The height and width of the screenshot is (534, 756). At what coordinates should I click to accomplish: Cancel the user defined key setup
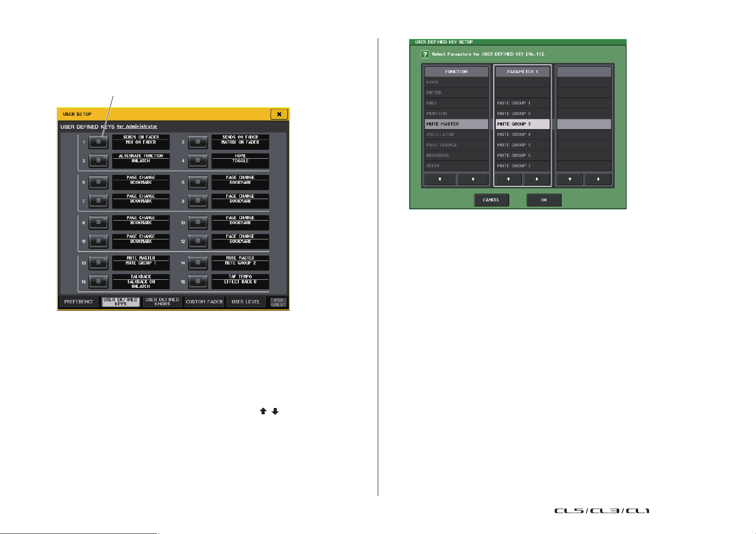(491, 200)
